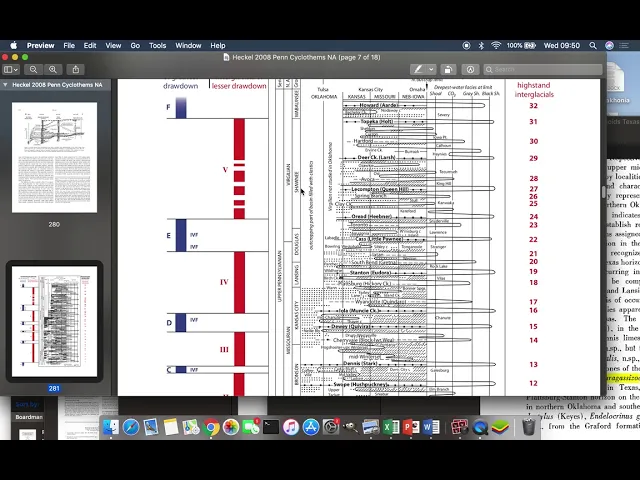Viewport: 640px width, 480px height.
Task: Select page 281 thumbnail
Action: tap(54, 322)
